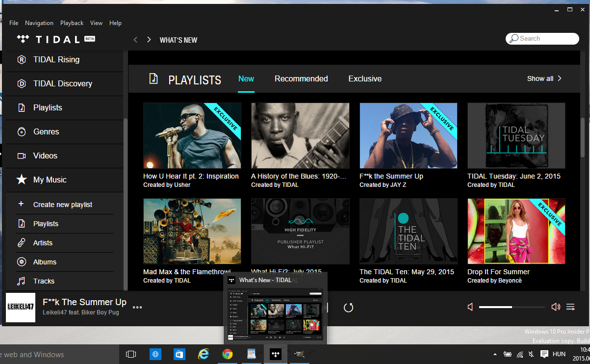590x364 pixels.
Task: Select the Exclusive playlists tab
Action: click(x=365, y=79)
